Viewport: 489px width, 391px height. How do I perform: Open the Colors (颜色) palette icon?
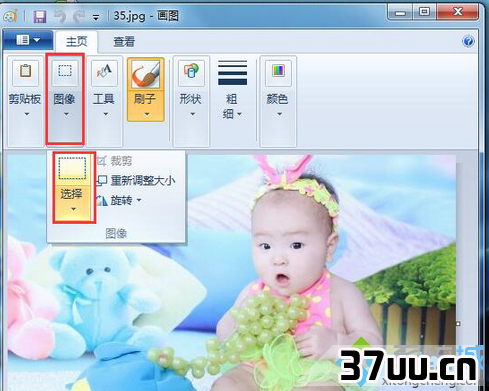[278, 72]
